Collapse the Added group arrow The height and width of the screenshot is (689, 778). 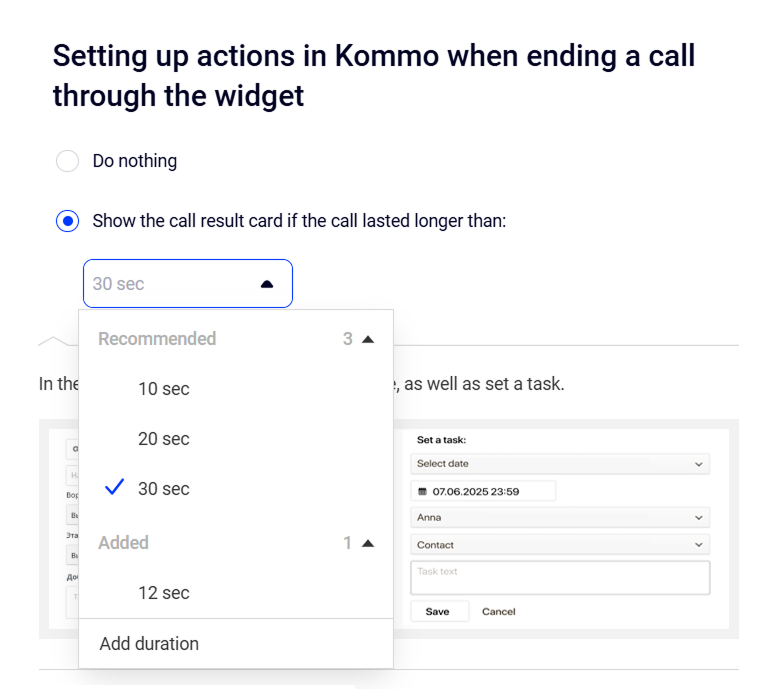(368, 543)
